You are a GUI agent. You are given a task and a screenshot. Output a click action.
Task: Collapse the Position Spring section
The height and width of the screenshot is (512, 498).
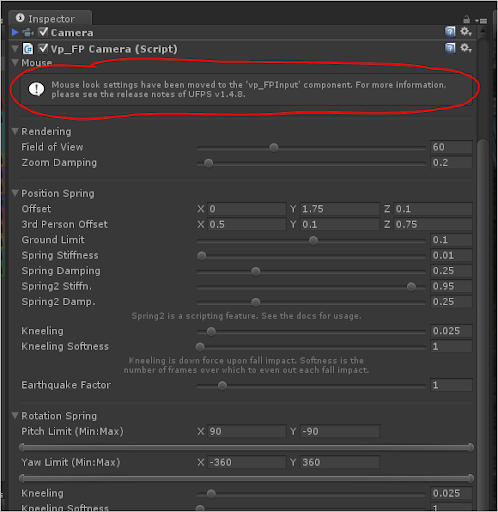coord(15,193)
